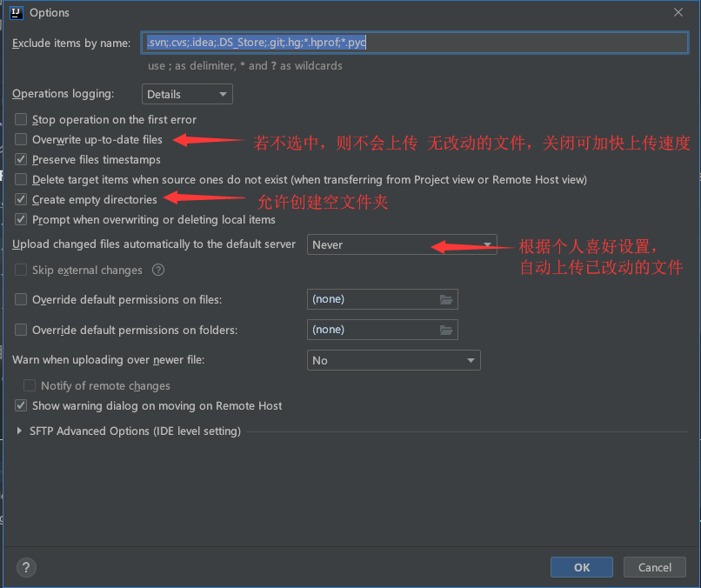
Task: Click Cancel to discard changes
Action: 655,567
